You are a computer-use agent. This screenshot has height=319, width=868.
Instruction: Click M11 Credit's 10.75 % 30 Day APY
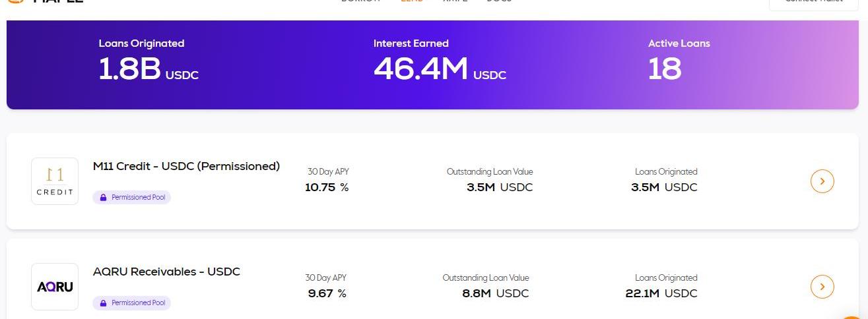[327, 187]
